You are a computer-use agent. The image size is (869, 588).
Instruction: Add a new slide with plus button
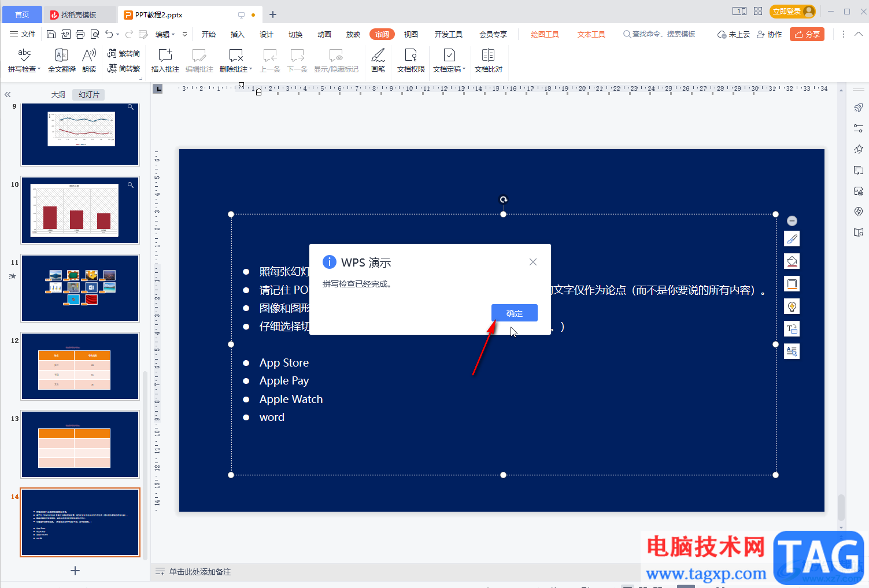point(75,571)
